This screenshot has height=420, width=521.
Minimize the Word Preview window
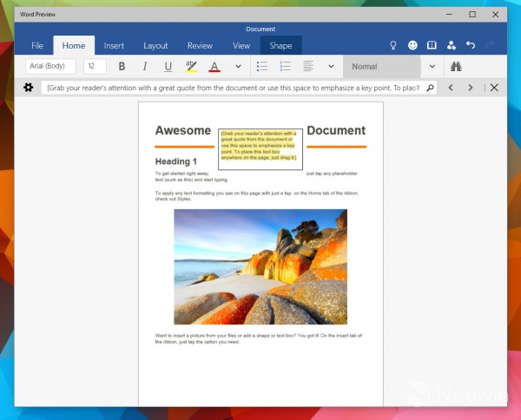(449, 14)
